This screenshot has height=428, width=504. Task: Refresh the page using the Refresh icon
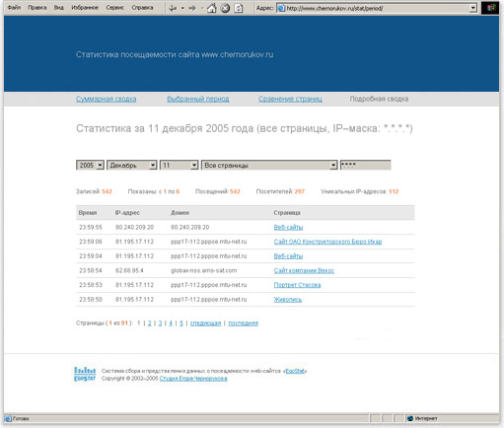[x=239, y=8]
